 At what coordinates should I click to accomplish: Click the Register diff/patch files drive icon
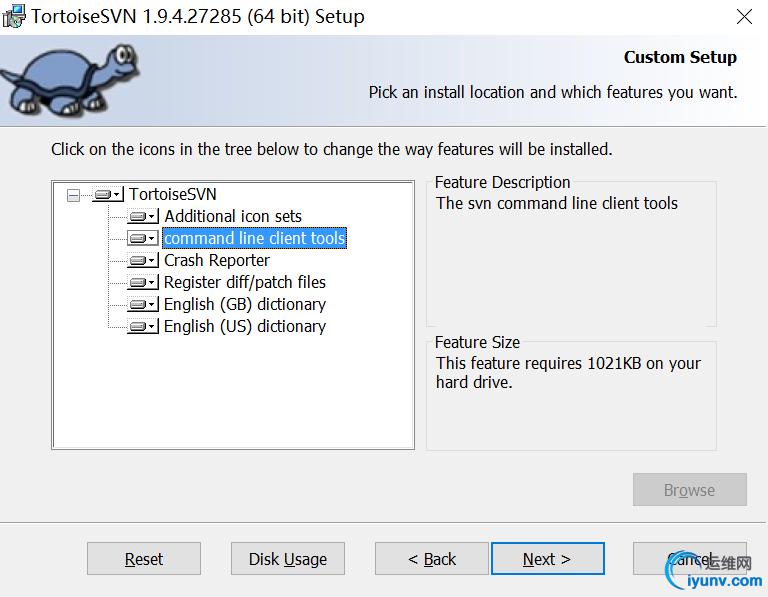[143, 282]
